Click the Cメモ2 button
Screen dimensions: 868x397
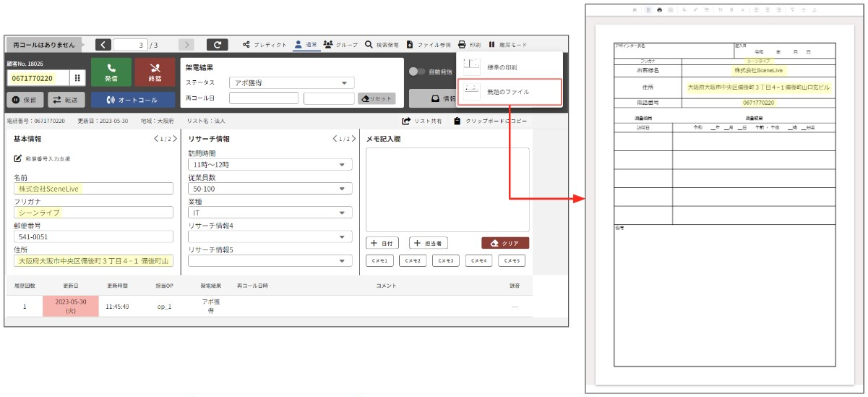tap(413, 261)
